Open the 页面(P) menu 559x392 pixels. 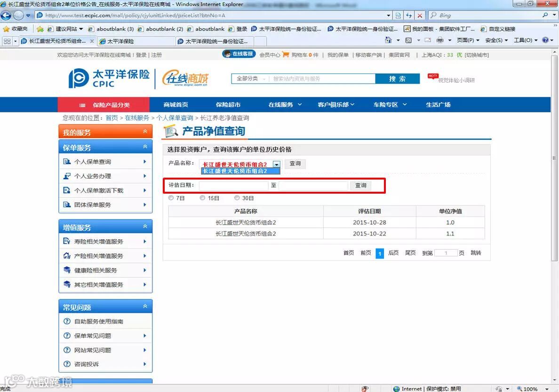coord(468,40)
